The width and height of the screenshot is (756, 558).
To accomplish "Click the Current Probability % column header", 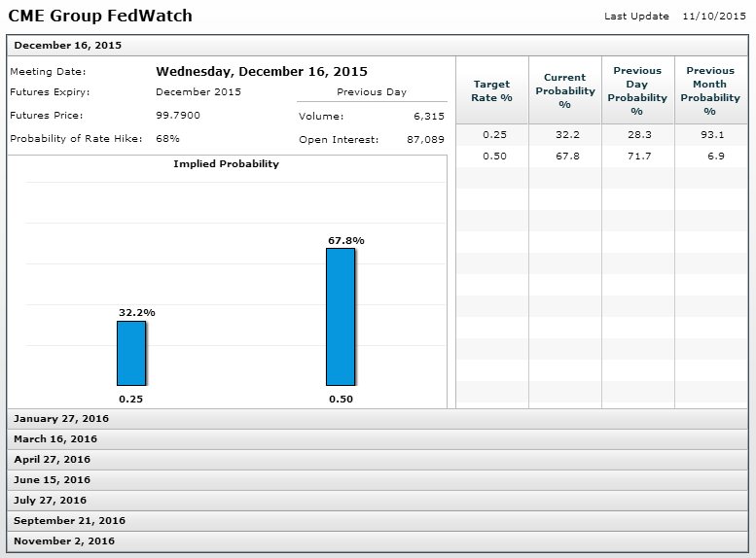I will point(565,90).
